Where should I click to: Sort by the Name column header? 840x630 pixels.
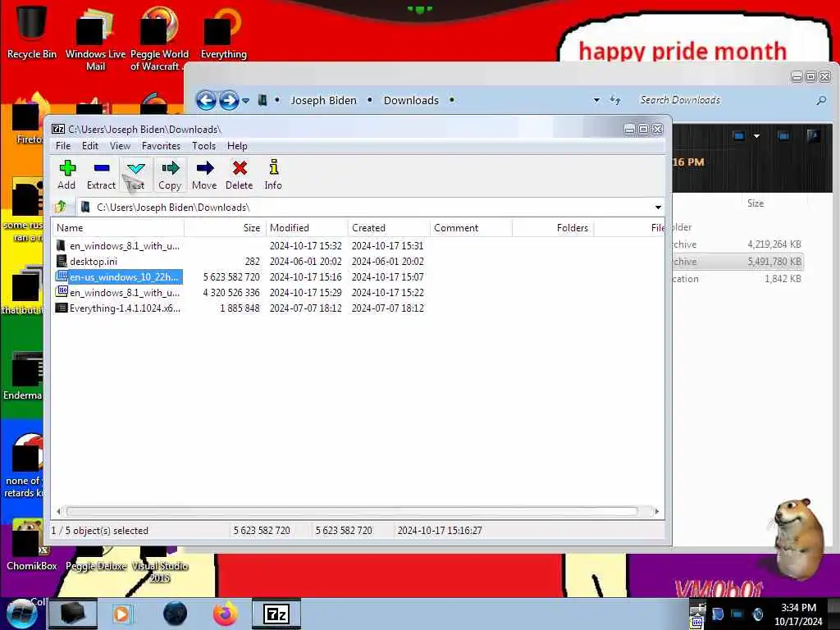[x=118, y=228]
